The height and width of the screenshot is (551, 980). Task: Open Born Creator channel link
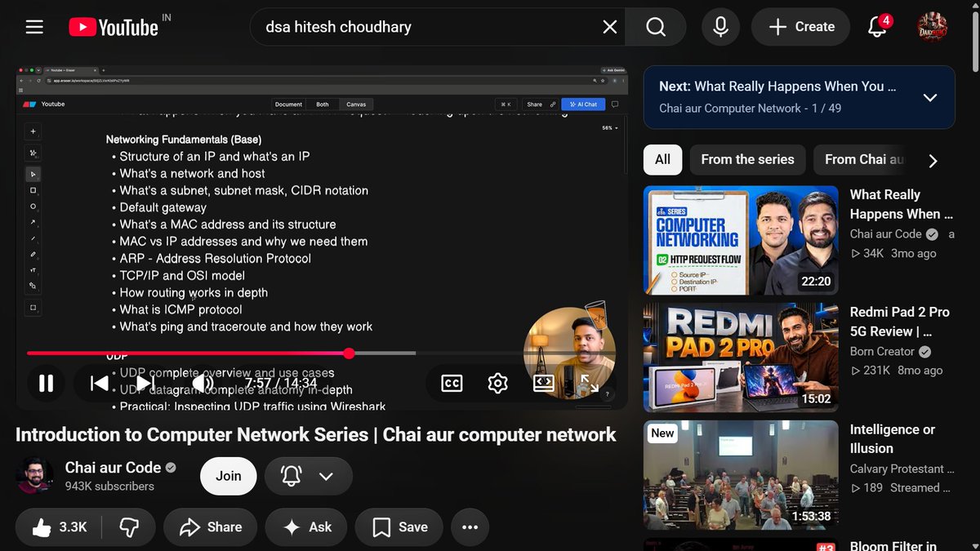click(x=882, y=351)
